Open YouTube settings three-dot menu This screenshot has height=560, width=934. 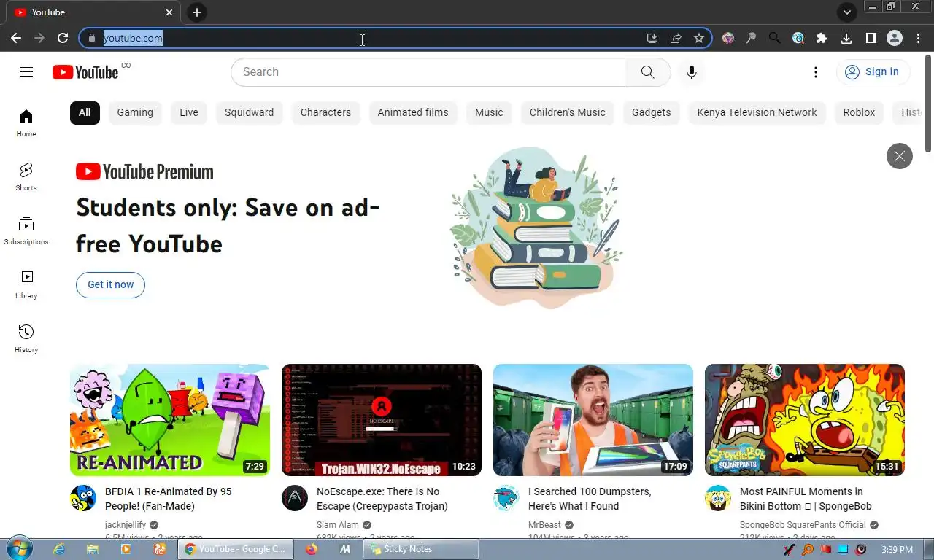pyautogui.click(x=816, y=71)
